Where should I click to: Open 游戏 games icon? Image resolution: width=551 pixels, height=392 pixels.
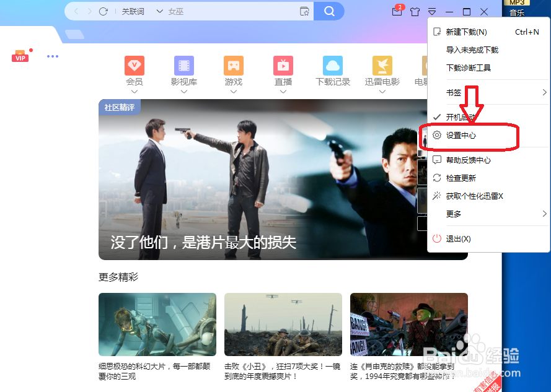(233, 66)
